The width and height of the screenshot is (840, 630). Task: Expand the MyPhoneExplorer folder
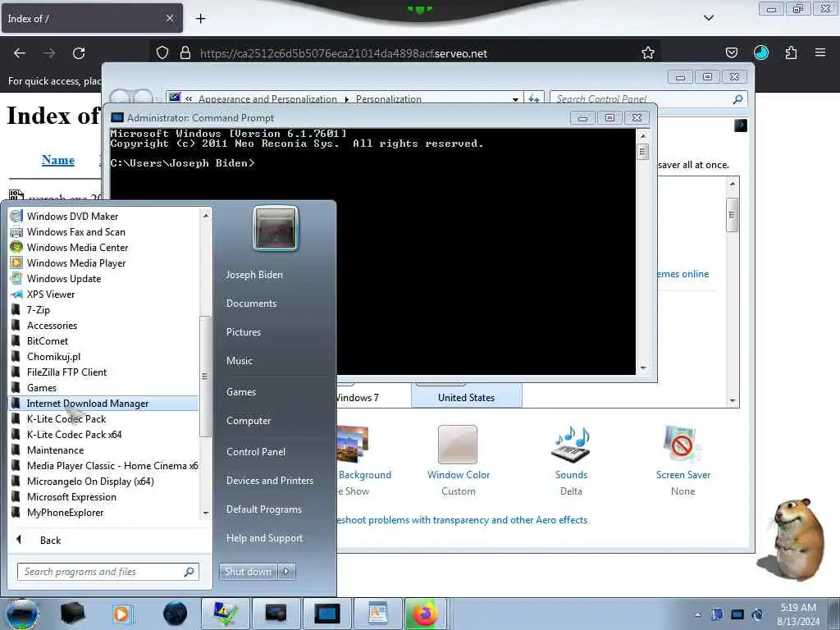pos(65,512)
